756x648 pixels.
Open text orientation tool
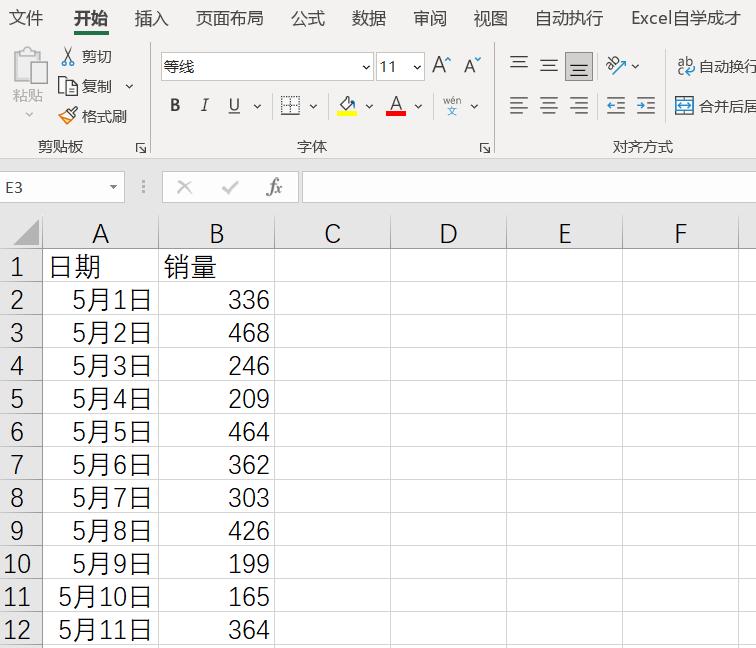coord(616,66)
